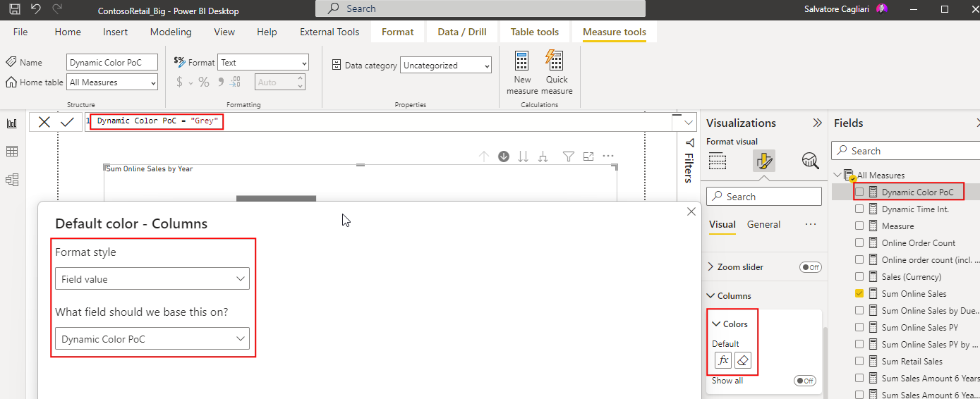This screenshot has width=980, height=399.
Task: Open the Data category dropdown
Action: point(446,66)
